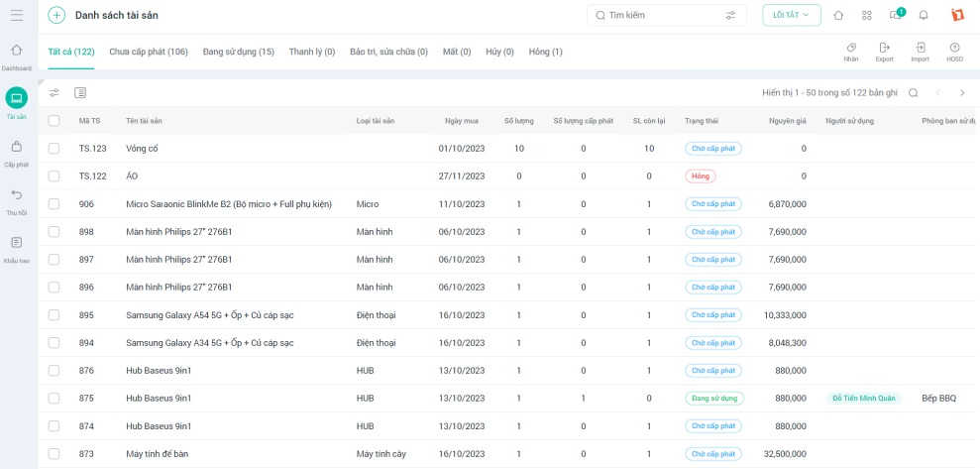Click the Import icon

click(x=920, y=48)
